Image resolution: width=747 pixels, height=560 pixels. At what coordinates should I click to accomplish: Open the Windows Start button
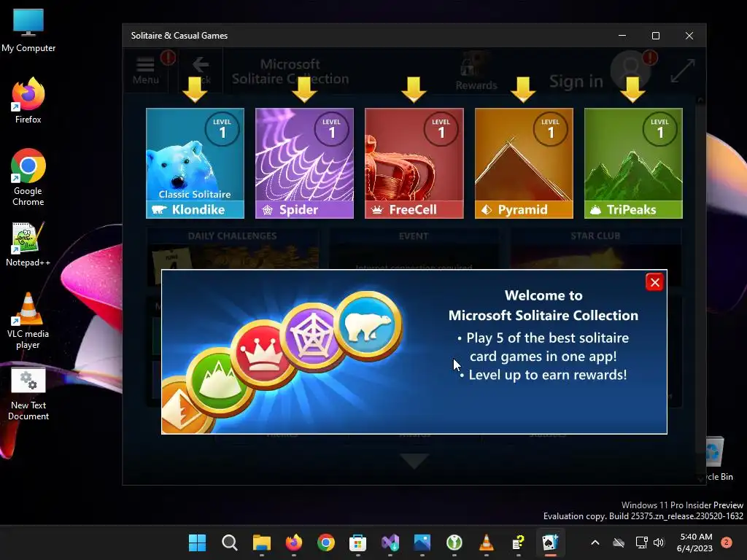coord(197,542)
